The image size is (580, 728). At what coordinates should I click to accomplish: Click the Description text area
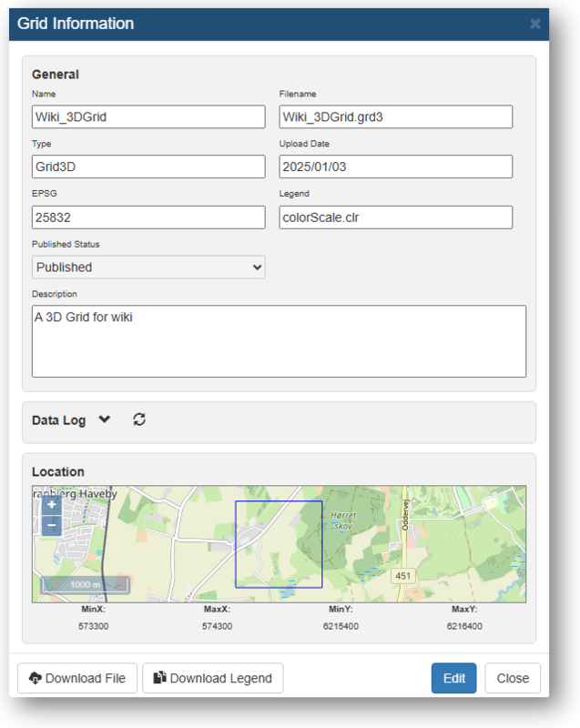[280, 341]
